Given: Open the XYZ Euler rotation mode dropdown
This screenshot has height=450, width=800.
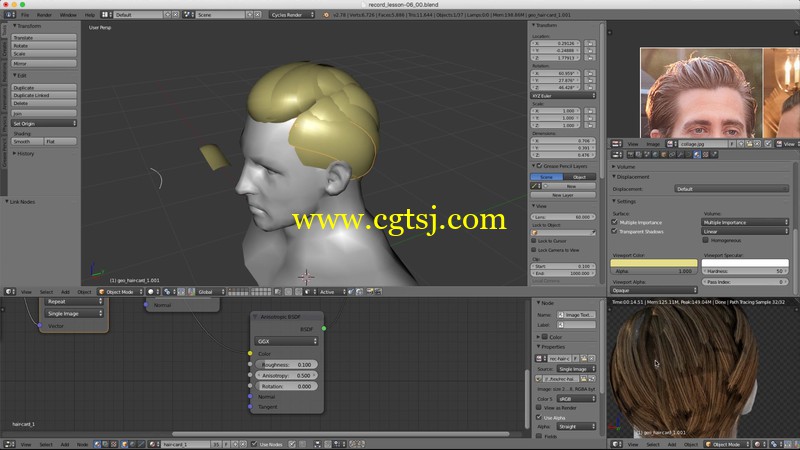Looking at the screenshot, I should click(x=563, y=96).
